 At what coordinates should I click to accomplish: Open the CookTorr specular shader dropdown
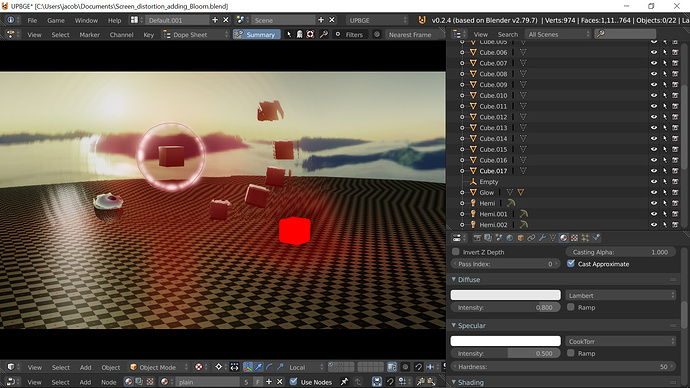pyautogui.click(x=620, y=341)
